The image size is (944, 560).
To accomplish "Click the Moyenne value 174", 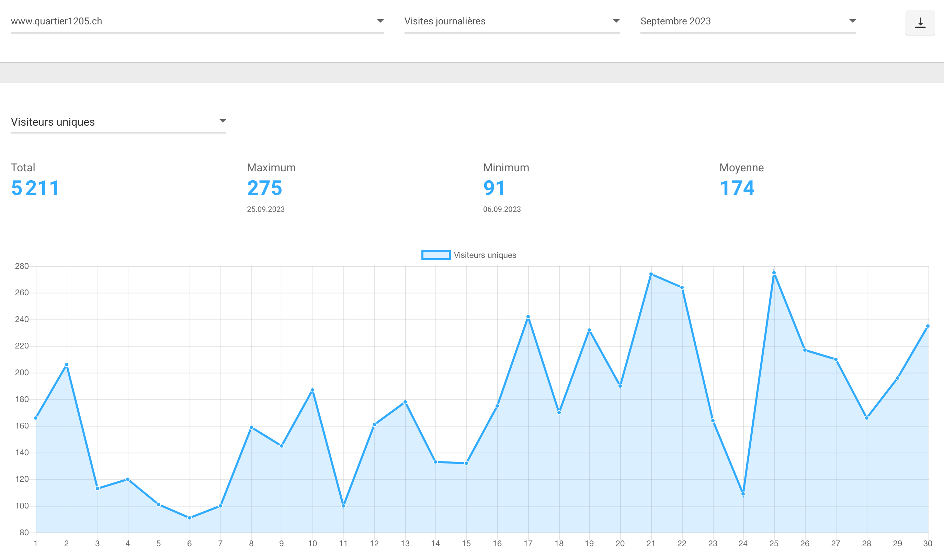I will [x=737, y=188].
